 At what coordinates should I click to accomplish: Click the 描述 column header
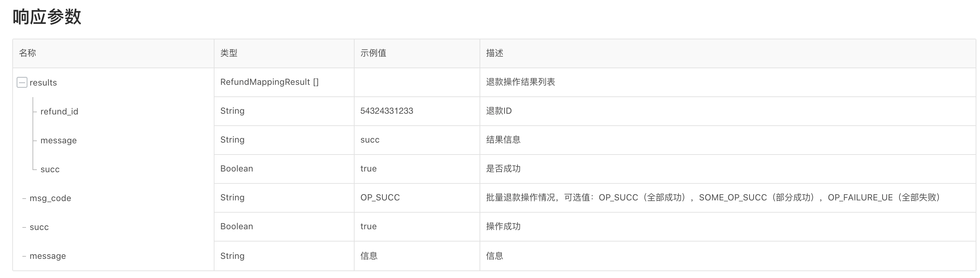tap(495, 53)
